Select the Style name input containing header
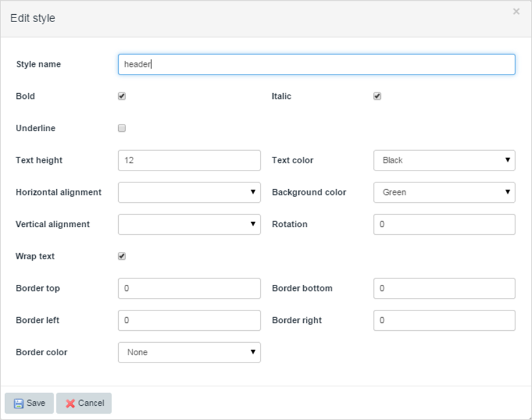532x420 pixels. tap(316, 64)
